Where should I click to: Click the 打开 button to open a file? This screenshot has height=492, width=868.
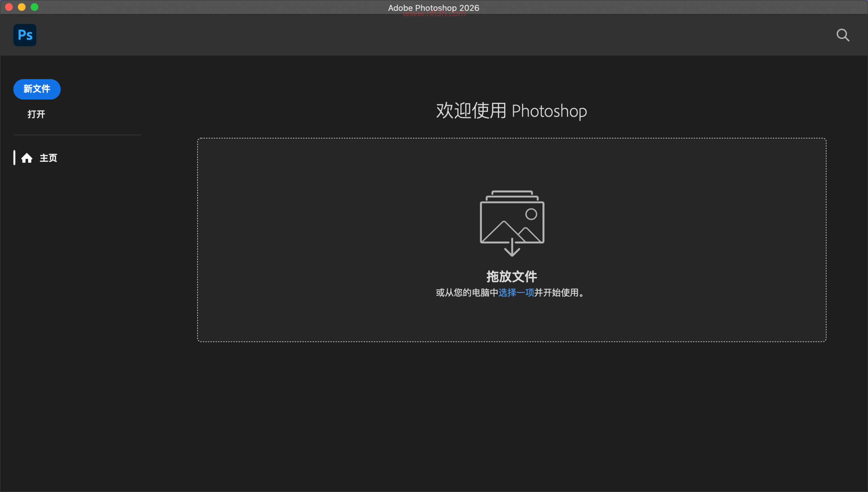(x=36, y=114)
